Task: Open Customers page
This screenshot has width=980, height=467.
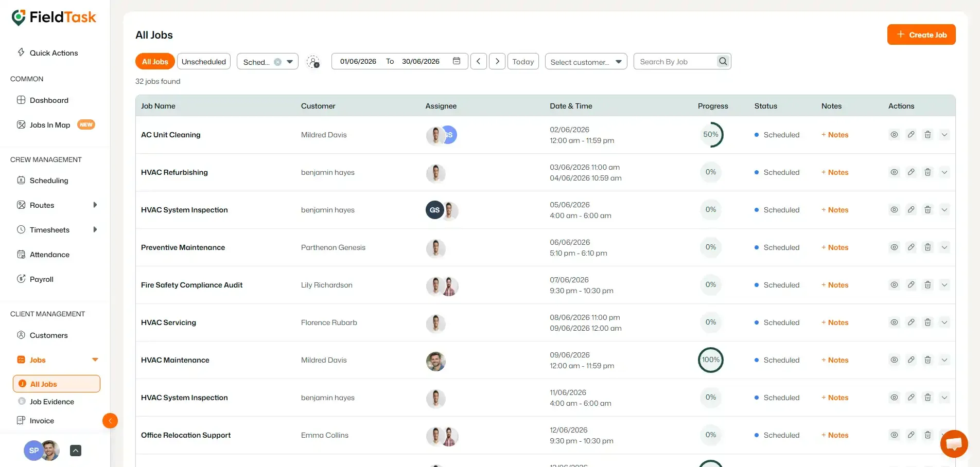Action: (x=42, y=335)
